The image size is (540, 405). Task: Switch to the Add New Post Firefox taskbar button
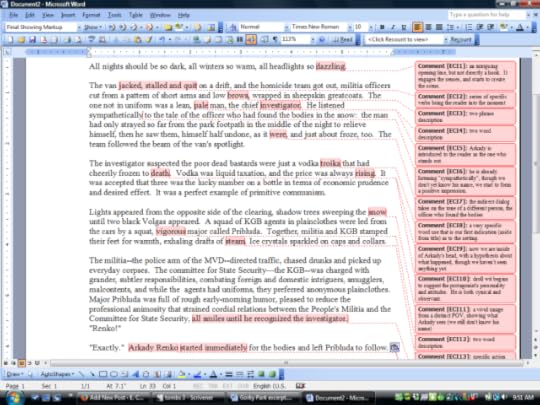coord(113,398)
